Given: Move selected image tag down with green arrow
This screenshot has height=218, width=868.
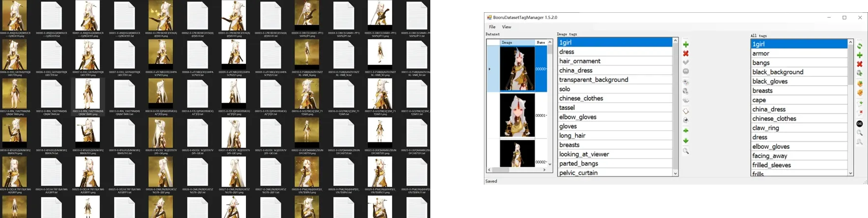Looking at the screenshot, I should 686,141.
